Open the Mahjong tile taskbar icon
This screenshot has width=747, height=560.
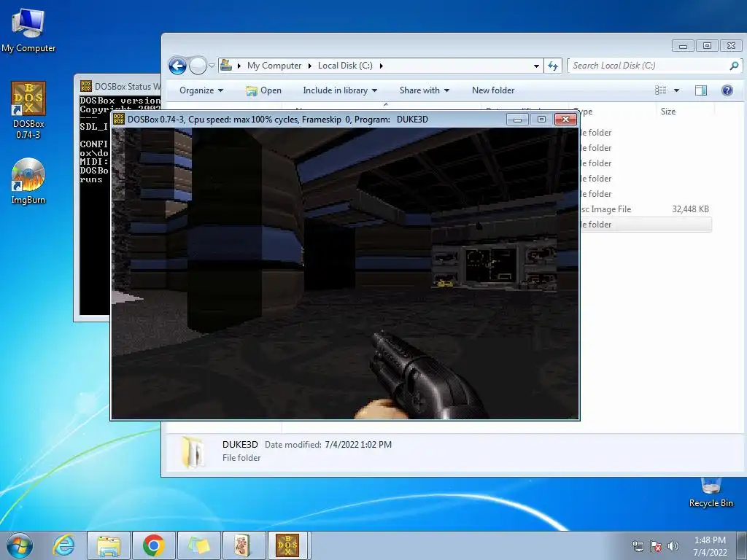tap(243, 545)
